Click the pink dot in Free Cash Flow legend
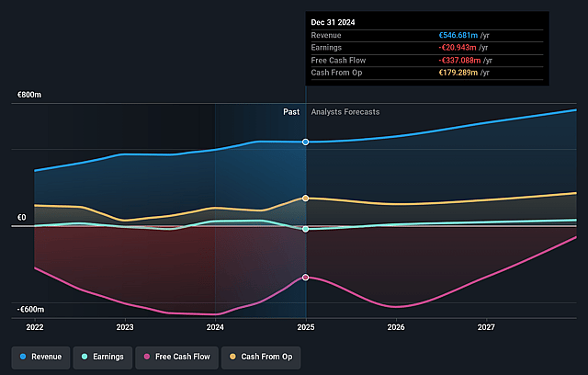This screenshot has height=375, width=588. click(147, 357)
